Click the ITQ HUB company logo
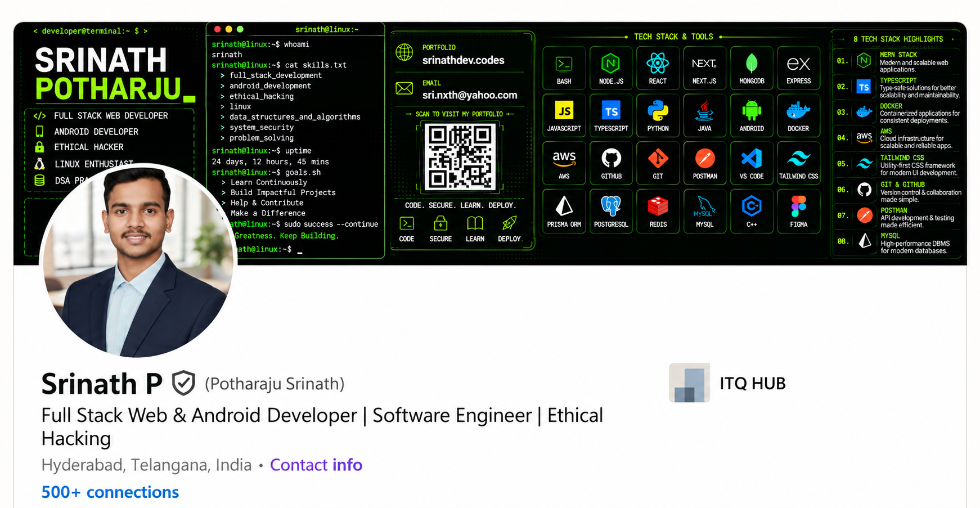 [689, 383]
